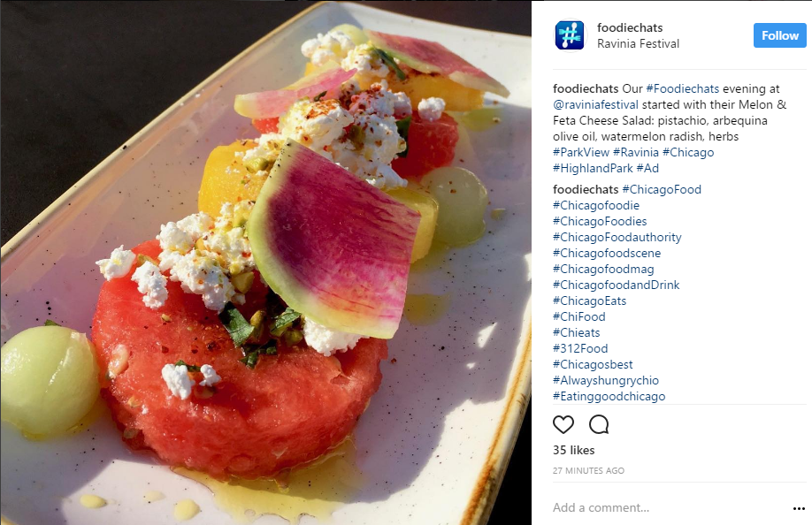Follow the foodiechats account
This screenshot has width=812, height=525.
[779, 35]
